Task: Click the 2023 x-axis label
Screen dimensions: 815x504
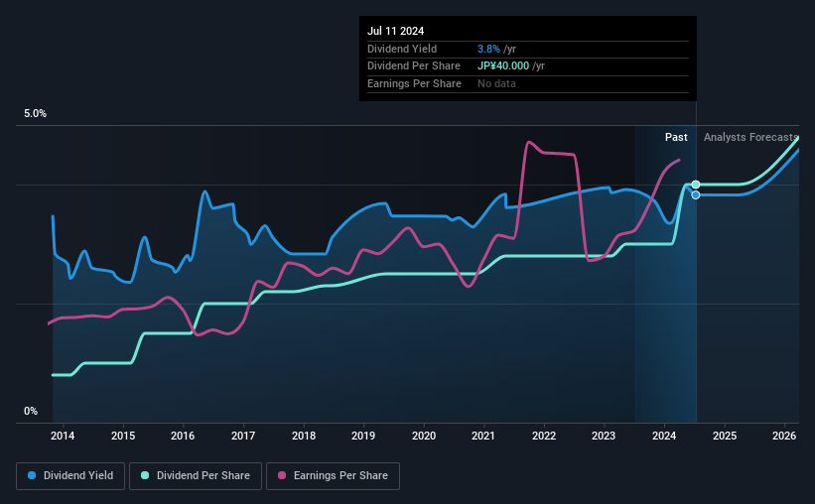Action: 604,436
